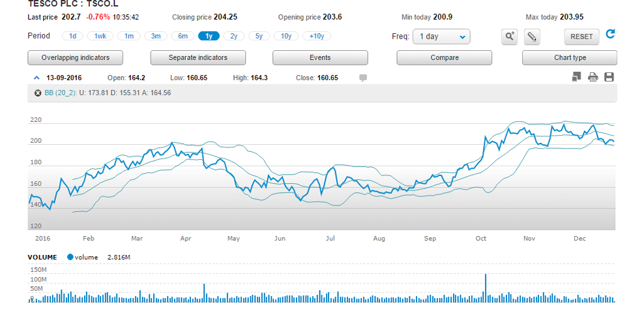Select the 1d period
The width and height of the screenshot is (644, 326).
pos(73,36)
